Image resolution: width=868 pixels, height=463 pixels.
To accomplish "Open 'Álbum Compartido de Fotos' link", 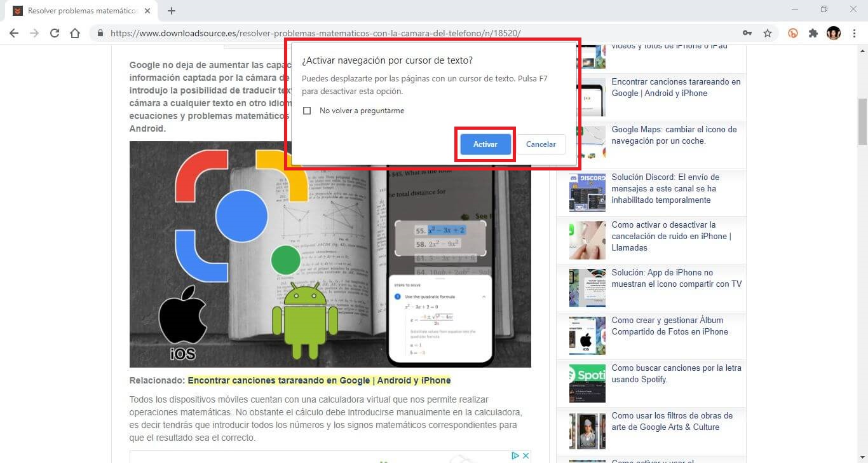I will click(x=670, y=326).
